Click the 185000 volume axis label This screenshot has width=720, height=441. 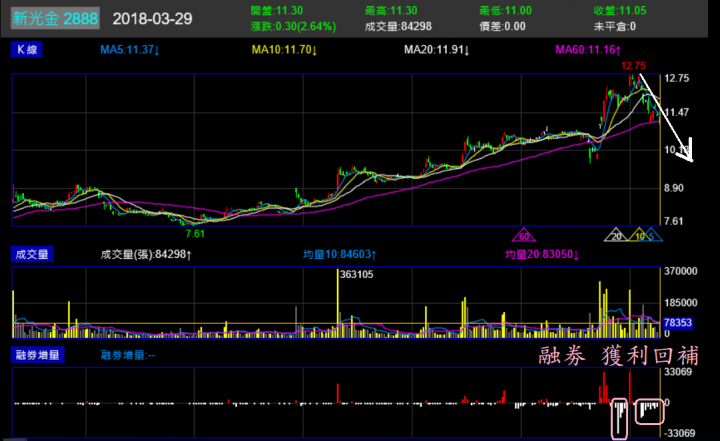click(681, 303)
